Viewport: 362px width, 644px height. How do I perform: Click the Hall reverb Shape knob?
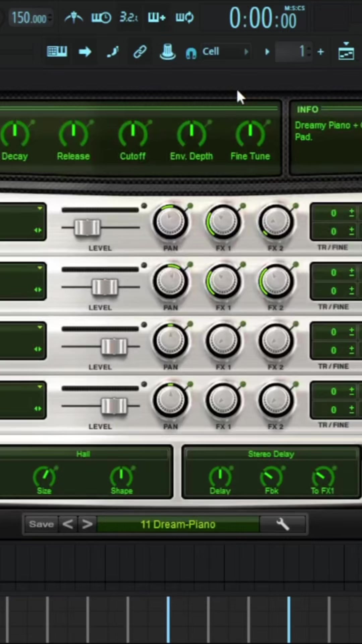122,476
